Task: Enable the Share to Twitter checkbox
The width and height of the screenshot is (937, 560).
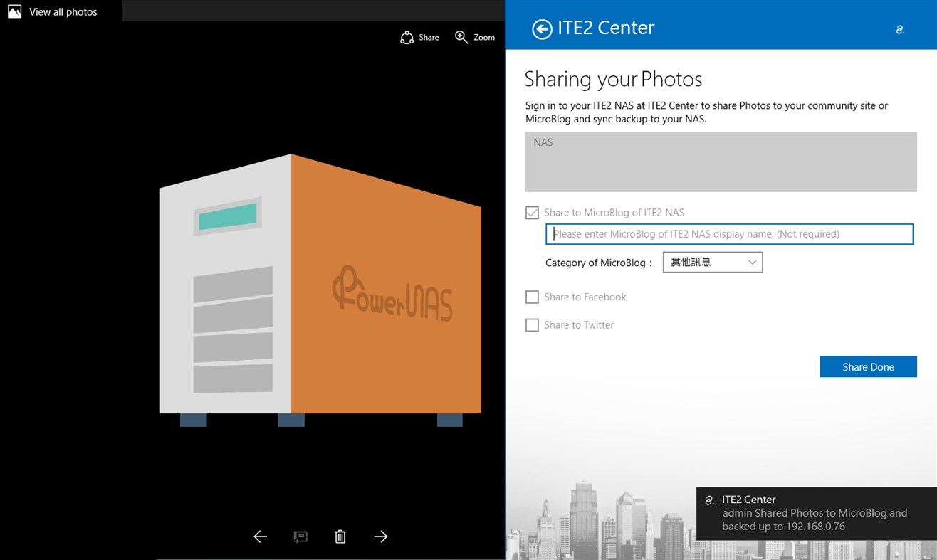Action: tap(531, 324)
